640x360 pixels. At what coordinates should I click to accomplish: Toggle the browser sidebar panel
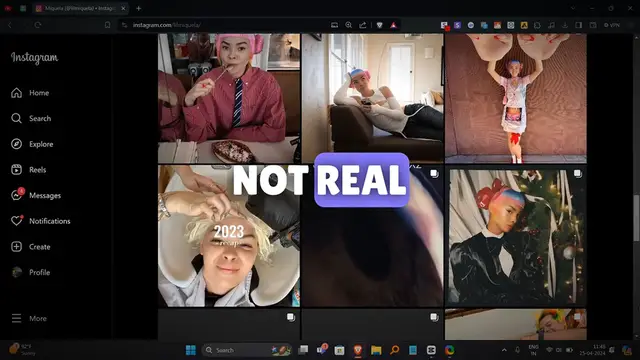tap(579, 25)
